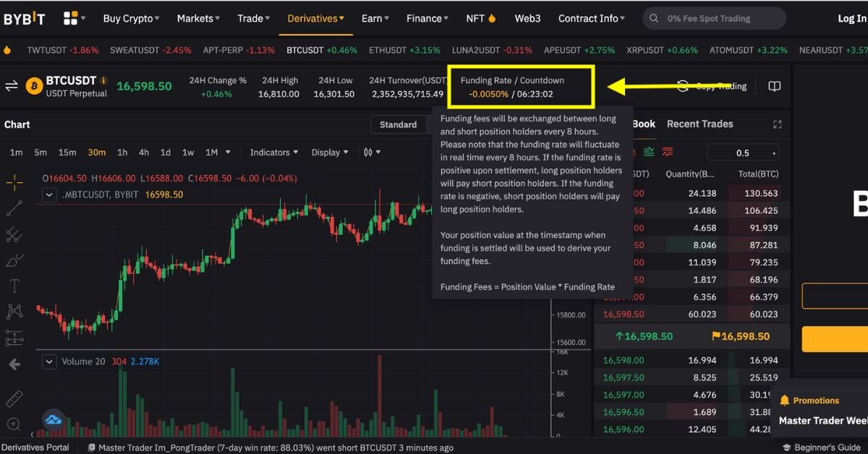This screenshot has width=868, height=454.
Task: Click the XRPUSDT ticker
Action: (x=662, y=50)
